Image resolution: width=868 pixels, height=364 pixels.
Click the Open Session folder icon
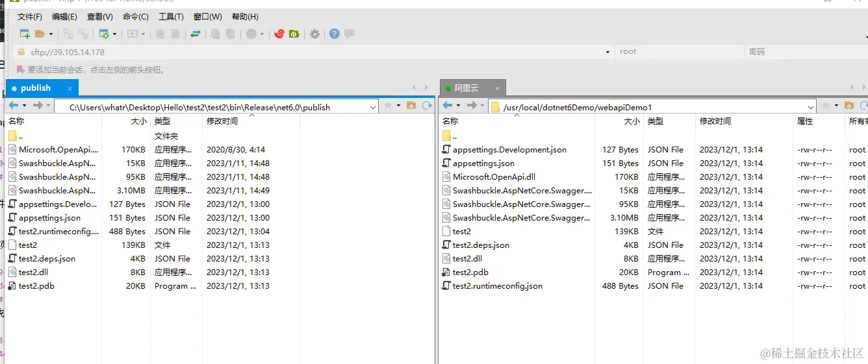pyautogui.click(x=40, y=34)
